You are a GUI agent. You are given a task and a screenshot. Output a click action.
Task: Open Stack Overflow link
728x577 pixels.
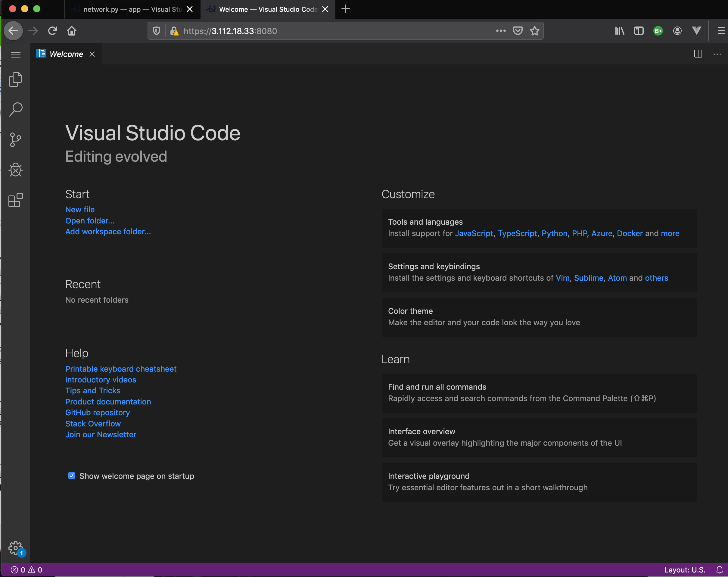point(93,424)
